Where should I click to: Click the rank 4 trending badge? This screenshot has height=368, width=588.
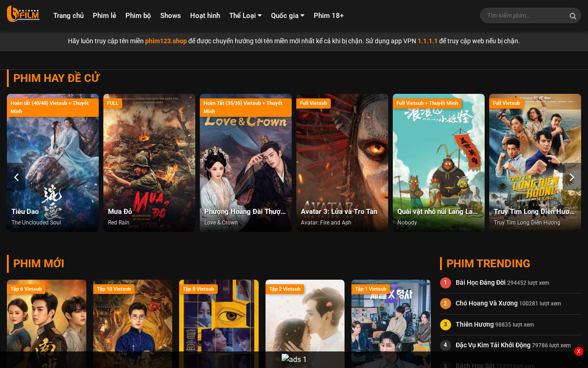click(x=446, y=345)
